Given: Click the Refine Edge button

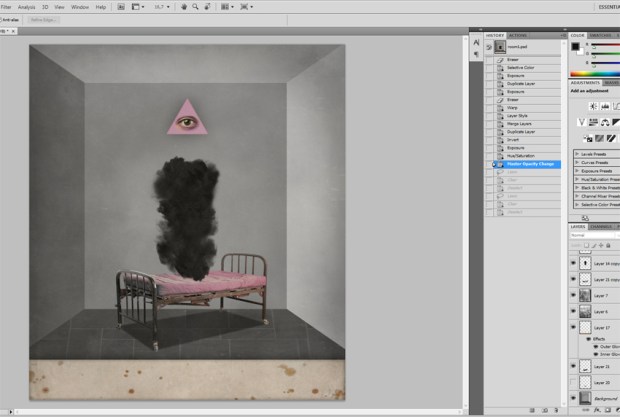Looking at the screenshot, I should pos(43,20).
